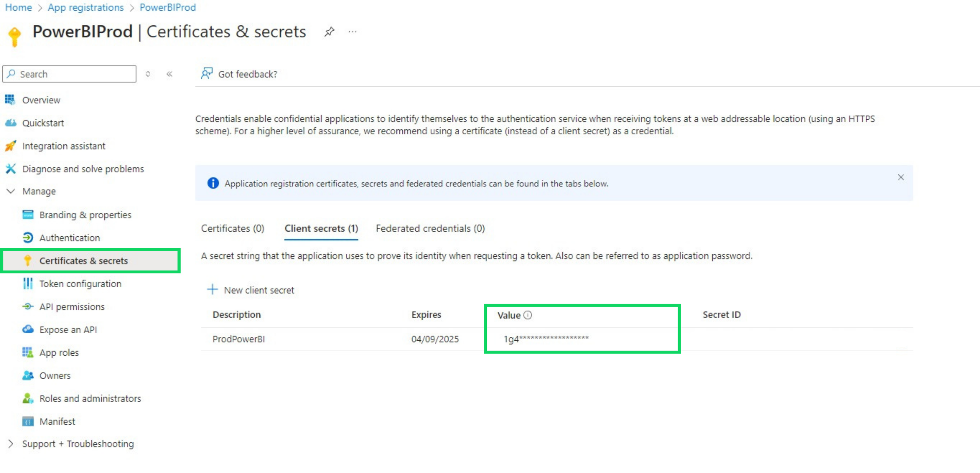Dismiss the blue information banner

900,178
